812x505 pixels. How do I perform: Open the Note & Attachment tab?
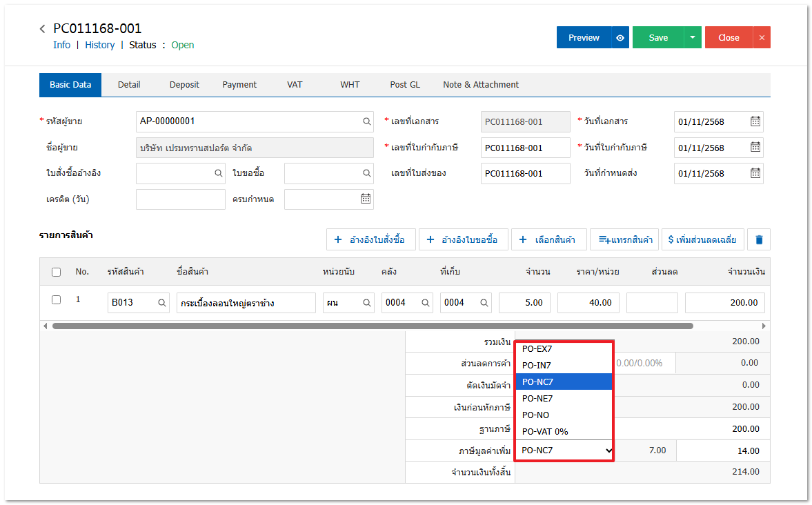tap(480, 85)
